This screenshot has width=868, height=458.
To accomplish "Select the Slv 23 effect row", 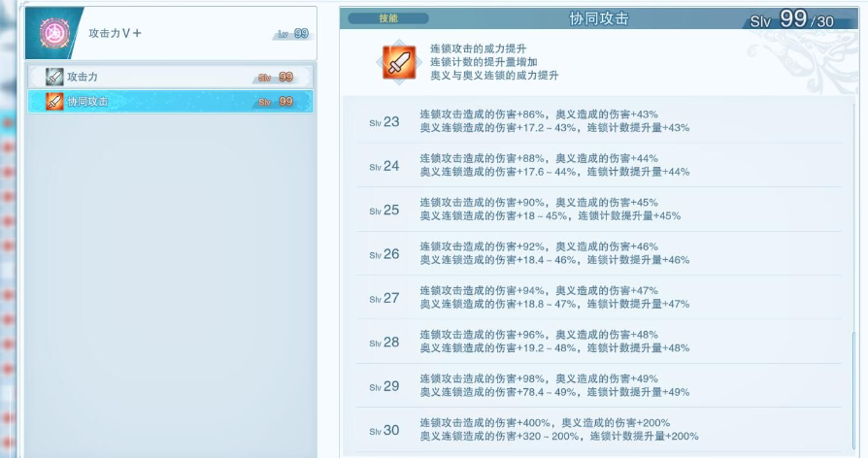I will pyautogui.click(x=599, y=121).
